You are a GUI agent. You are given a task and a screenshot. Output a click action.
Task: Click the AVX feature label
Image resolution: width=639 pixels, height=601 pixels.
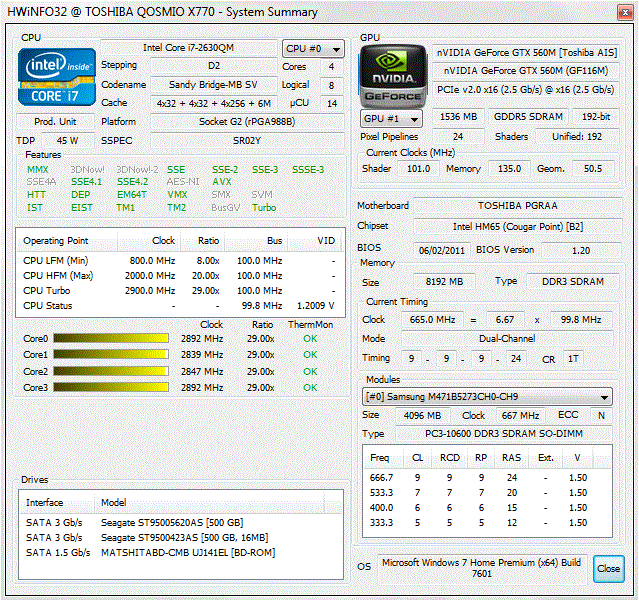tap(222, 182)
